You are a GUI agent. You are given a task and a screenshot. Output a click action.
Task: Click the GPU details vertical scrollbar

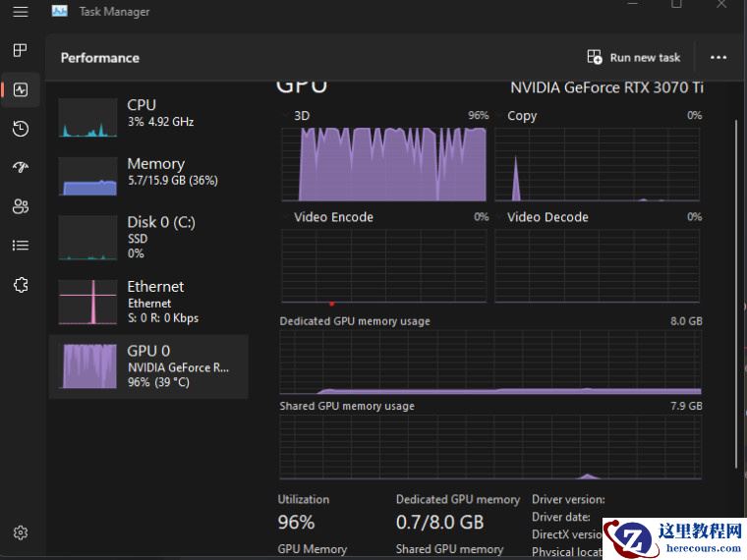click(737, 296)
